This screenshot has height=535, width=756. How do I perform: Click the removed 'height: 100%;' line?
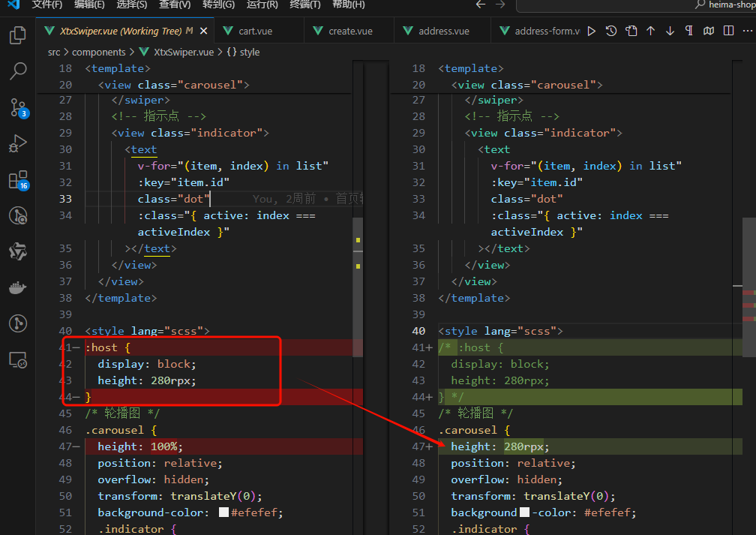click(218, 446)
